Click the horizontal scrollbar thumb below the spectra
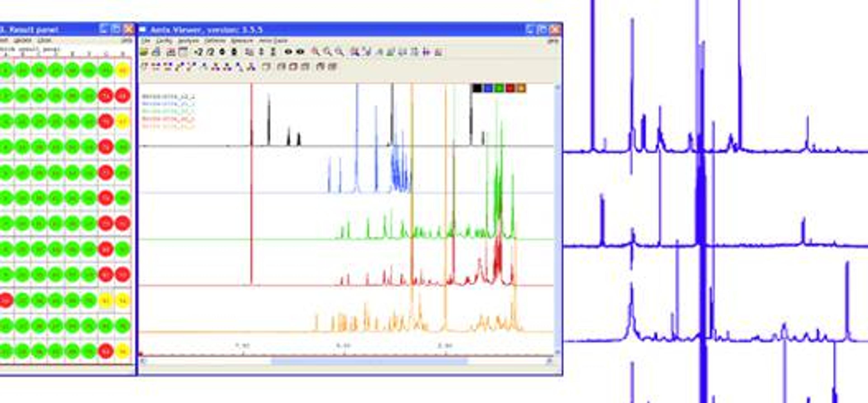Screen dimensions: 868x403 pyautogui.click(x=369, y=362)
